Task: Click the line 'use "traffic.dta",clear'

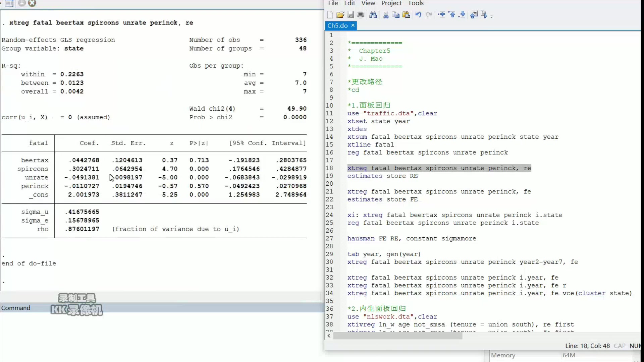Action: (392, 113)
